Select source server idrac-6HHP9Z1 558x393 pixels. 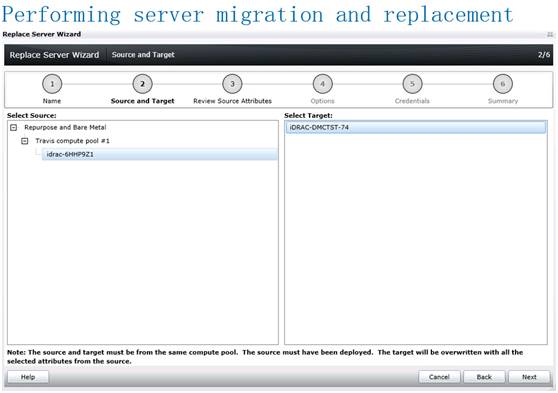tap(159, 154)
